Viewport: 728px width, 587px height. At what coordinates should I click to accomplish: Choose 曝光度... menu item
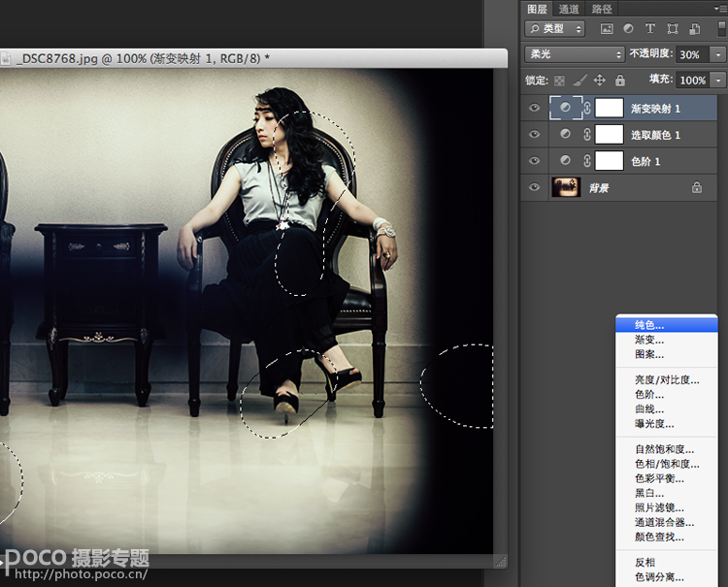coord(667,424)
